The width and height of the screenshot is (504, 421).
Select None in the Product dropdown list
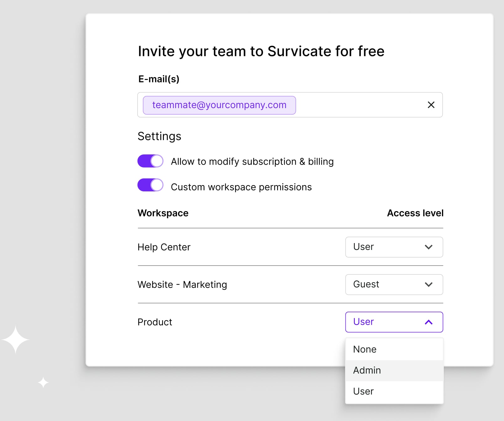[394, 349]
